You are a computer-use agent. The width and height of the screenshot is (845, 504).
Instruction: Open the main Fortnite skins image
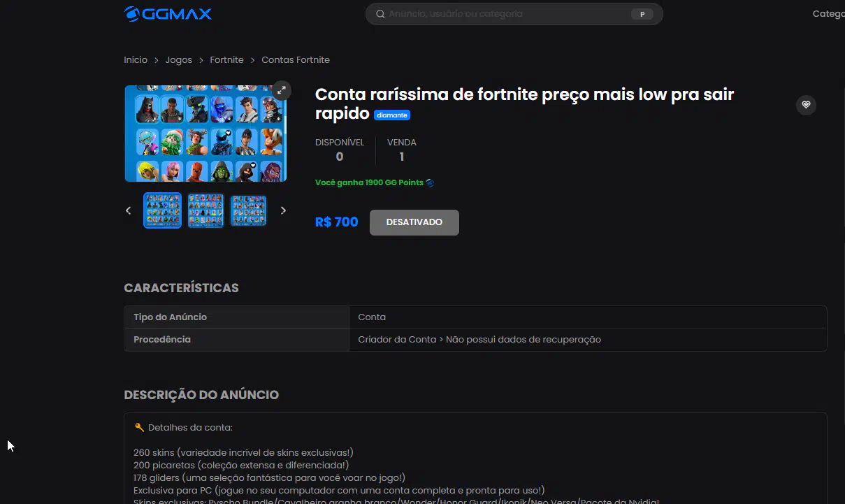pos(205,134)
